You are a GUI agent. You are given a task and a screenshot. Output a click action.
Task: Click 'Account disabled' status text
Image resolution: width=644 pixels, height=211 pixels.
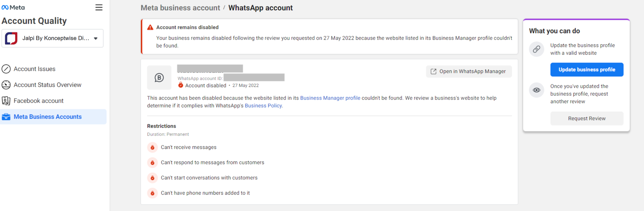click(206, 86)
